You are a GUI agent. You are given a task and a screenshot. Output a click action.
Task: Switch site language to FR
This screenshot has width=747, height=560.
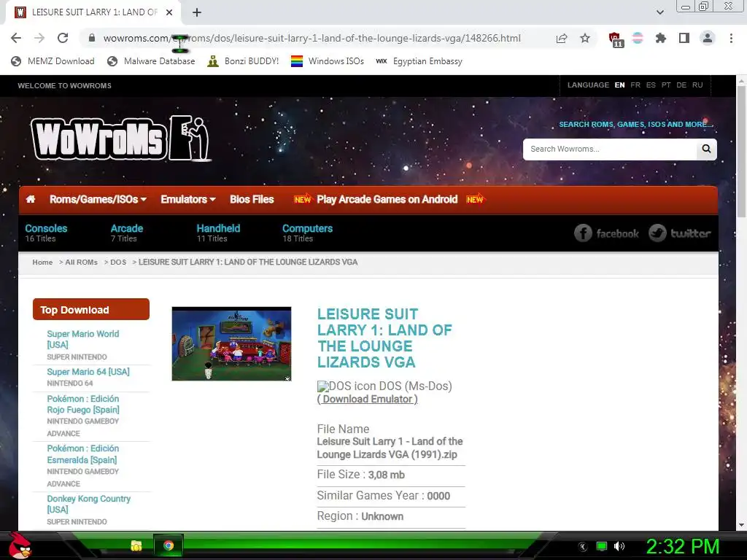[x=635, y=85]
